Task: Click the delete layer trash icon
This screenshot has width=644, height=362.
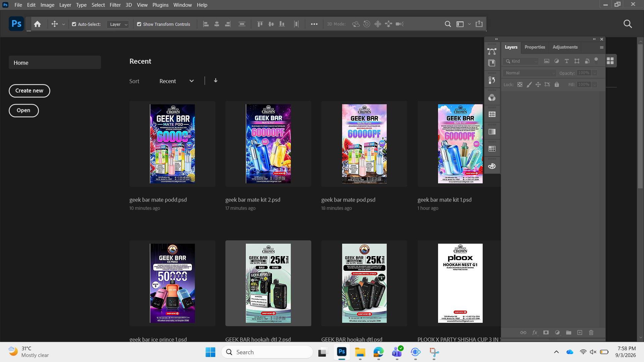Action: coord(591,333)
